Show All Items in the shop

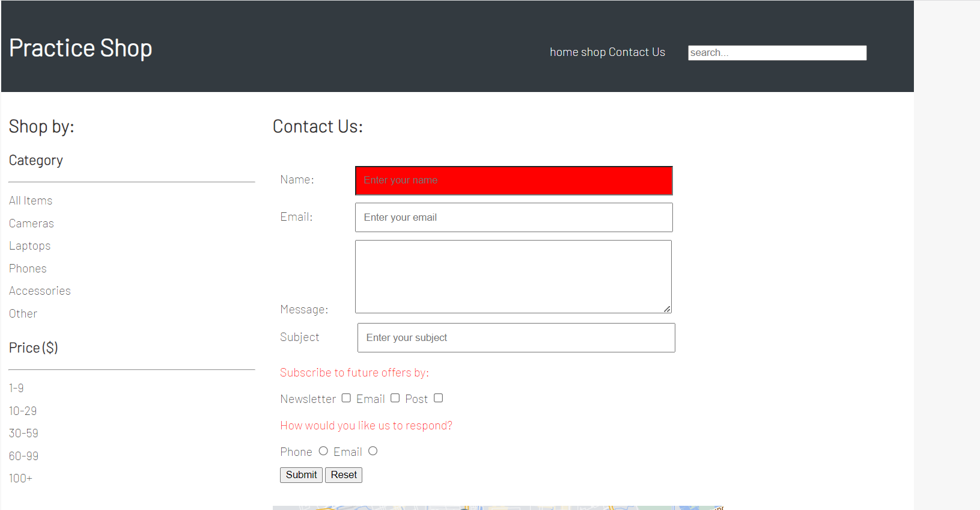click(x=31, y=200)
